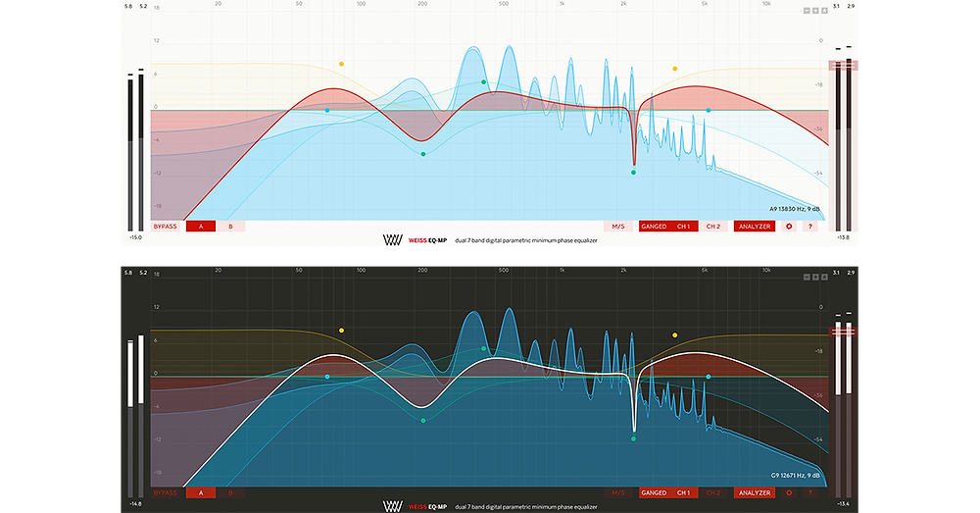Toggle BYPASS in the dark-theme EQ

(166, 493)
